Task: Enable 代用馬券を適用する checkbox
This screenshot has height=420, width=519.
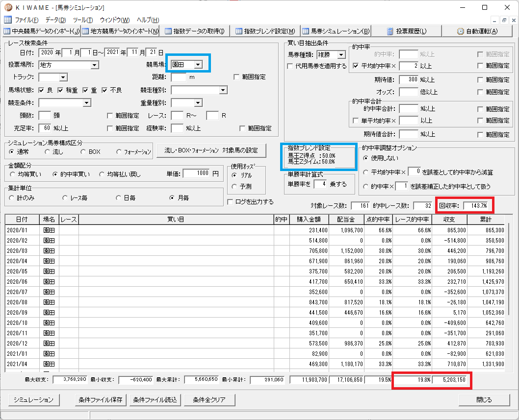Action: pyautogui.click(x=290, y=66)
